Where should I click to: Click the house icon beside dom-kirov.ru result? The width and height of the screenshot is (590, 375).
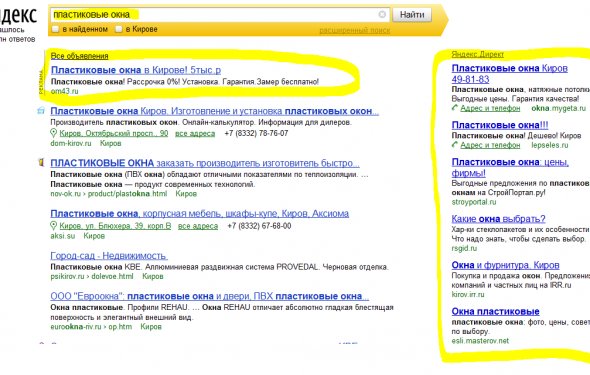coord(41,111)
